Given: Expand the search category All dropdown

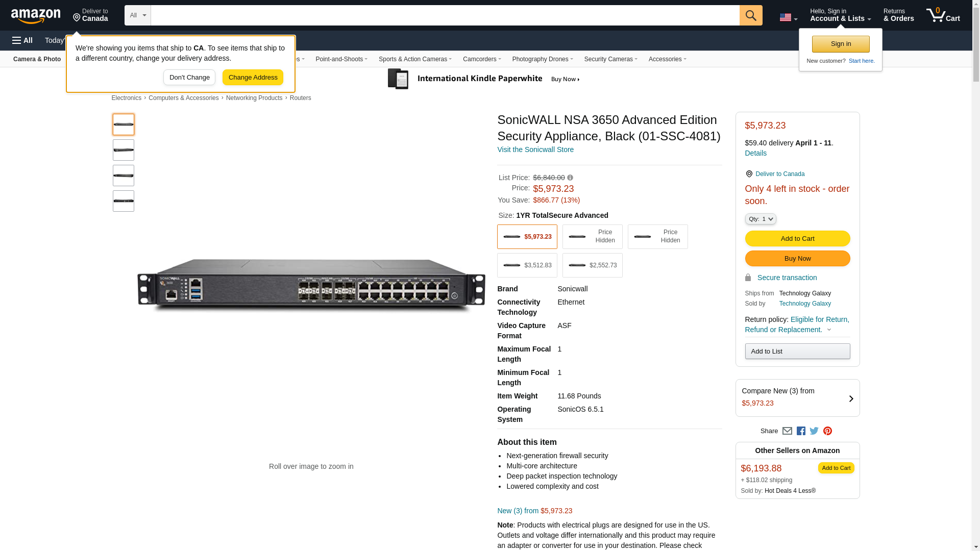Looking at the screenshot, I should click(x=138, y=15).
